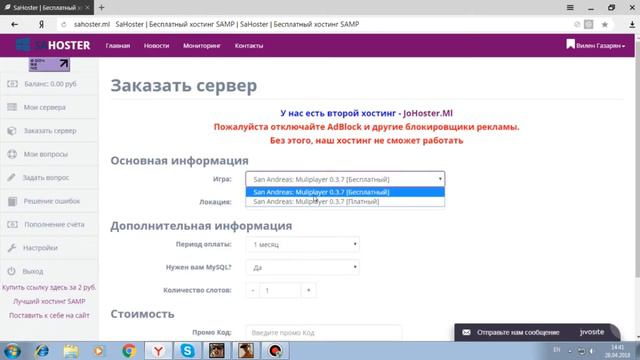Open Заказать сервер in sidebar
640x360 pixels.
[x=50, y=131]
